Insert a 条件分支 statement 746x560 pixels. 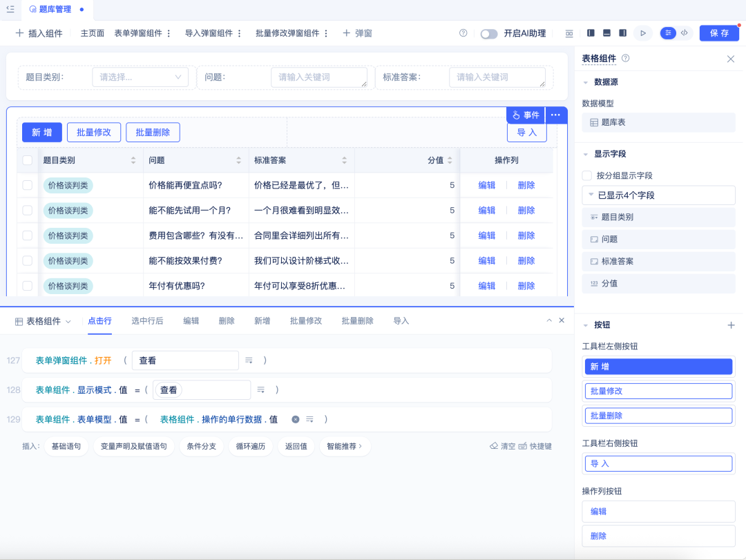[202, 447]
